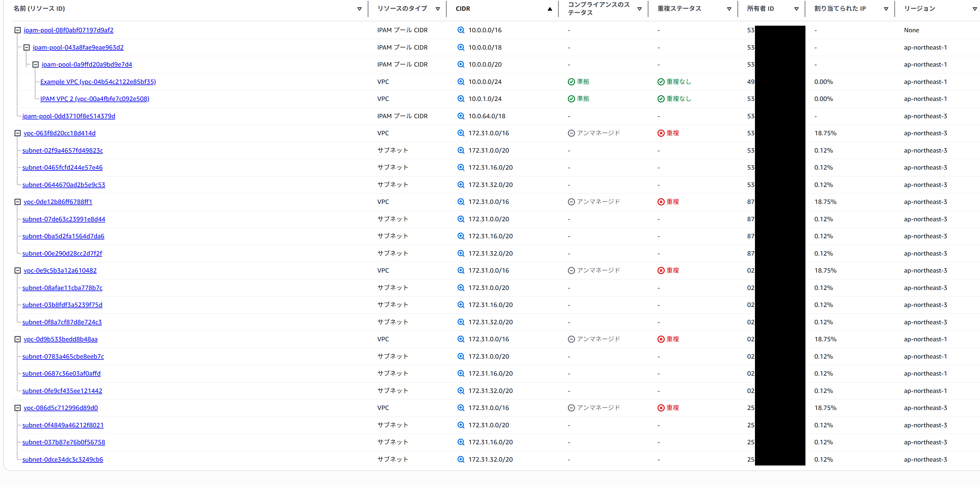Screen dimensions: 980x487
Task: Click zoom icon beside CIDR 10.0.1.0/24
Action: coord(461,99)
